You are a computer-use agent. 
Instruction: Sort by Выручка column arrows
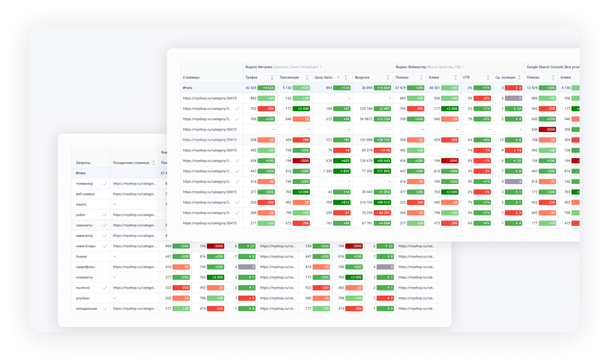click(x=388, y=77)
